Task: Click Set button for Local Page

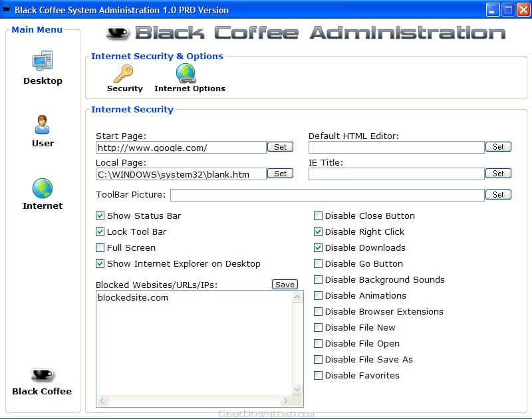Action: tap(280, 174)
